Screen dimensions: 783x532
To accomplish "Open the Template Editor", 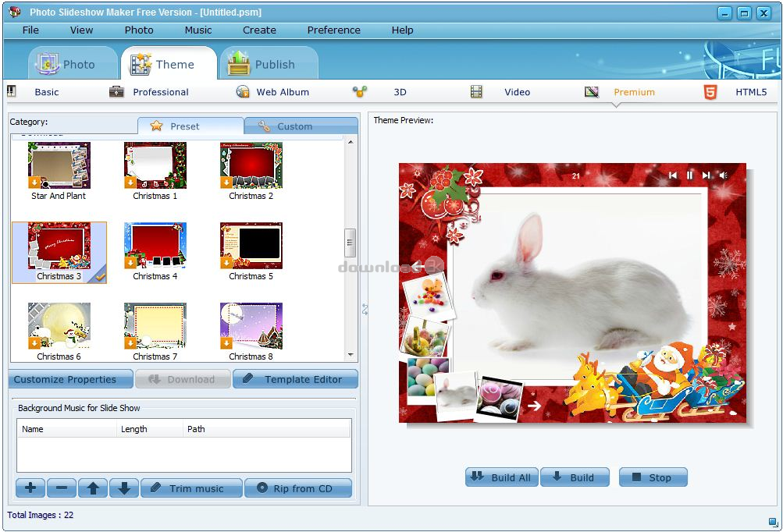I will 296,379.
